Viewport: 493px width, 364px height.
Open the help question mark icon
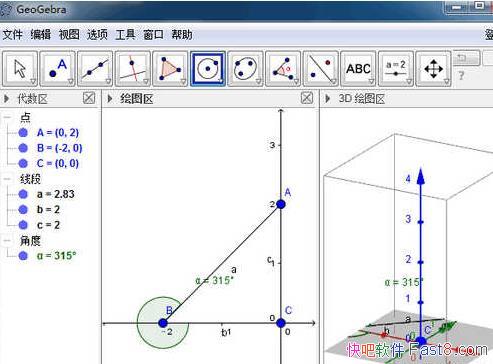tap(461, 76)
